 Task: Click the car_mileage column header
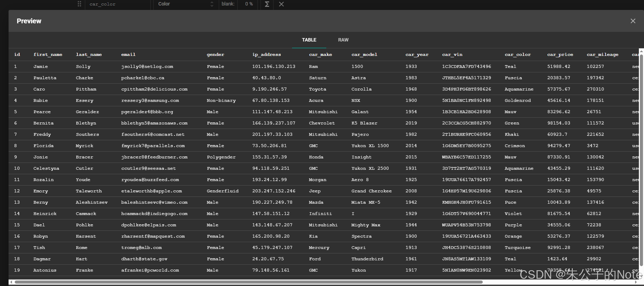tap(603, 55)
